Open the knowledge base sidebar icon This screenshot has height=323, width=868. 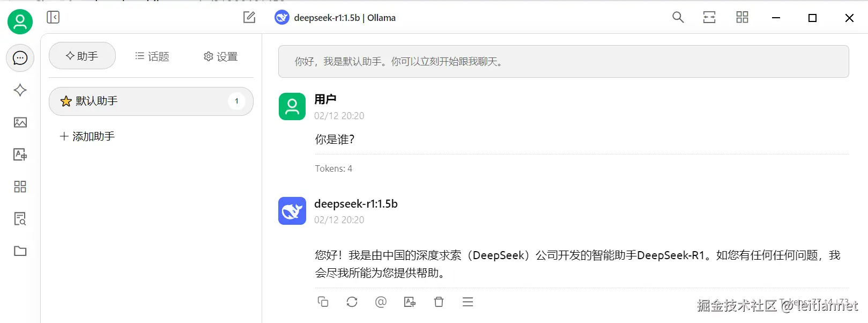coord(20,219)
